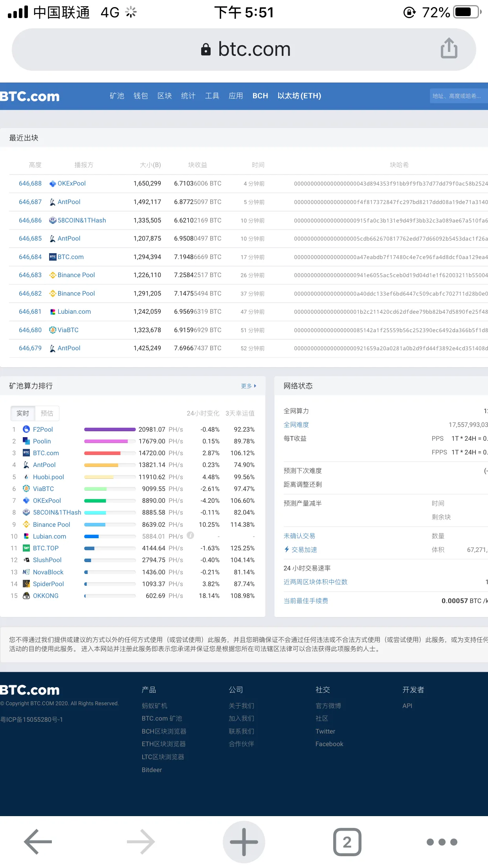The width and height of the screenshot is (488, 868).
Task: Click Binance Pool icon on block 646,683
Action: (x=53, y=275)
